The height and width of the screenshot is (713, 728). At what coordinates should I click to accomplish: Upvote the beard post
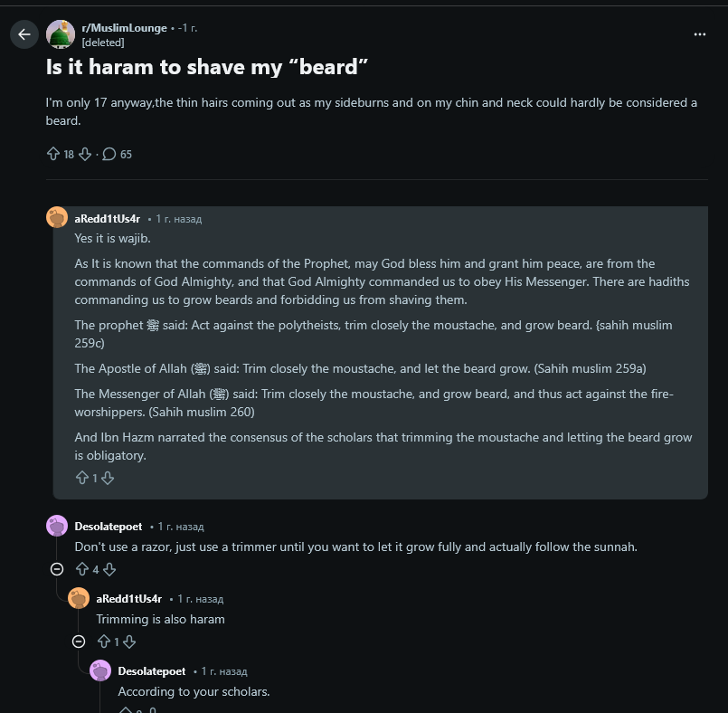click(x=52, y=154)
